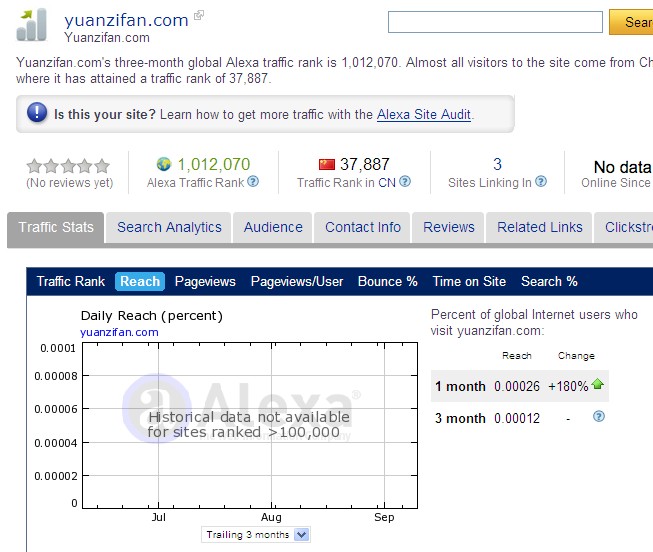
Task: Open the Audience tab
Action: 273,227
